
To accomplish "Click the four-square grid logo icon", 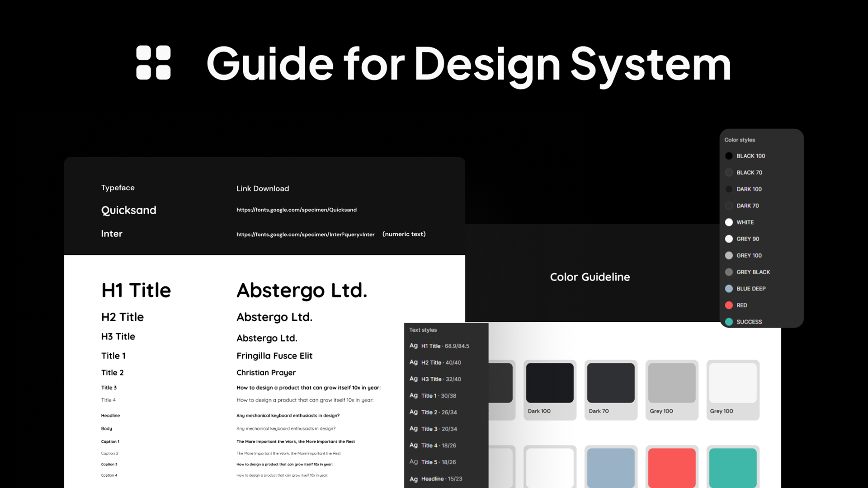I will (x=153, y=63).
